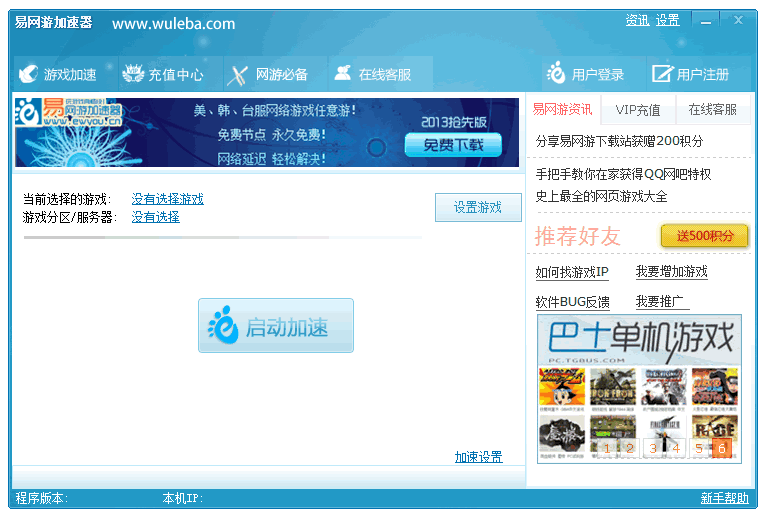Click the 免费下载 banner button

tap(453, 145)
